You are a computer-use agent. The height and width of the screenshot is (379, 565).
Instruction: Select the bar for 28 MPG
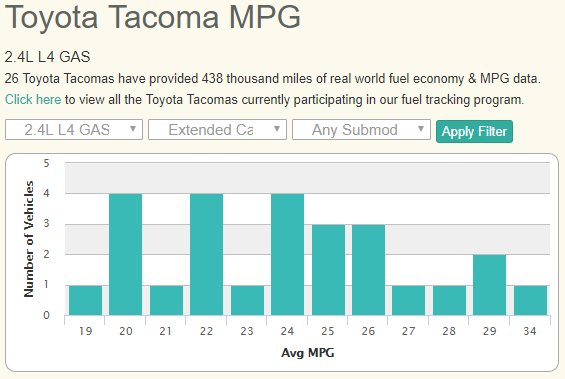(x=449, y=300)
